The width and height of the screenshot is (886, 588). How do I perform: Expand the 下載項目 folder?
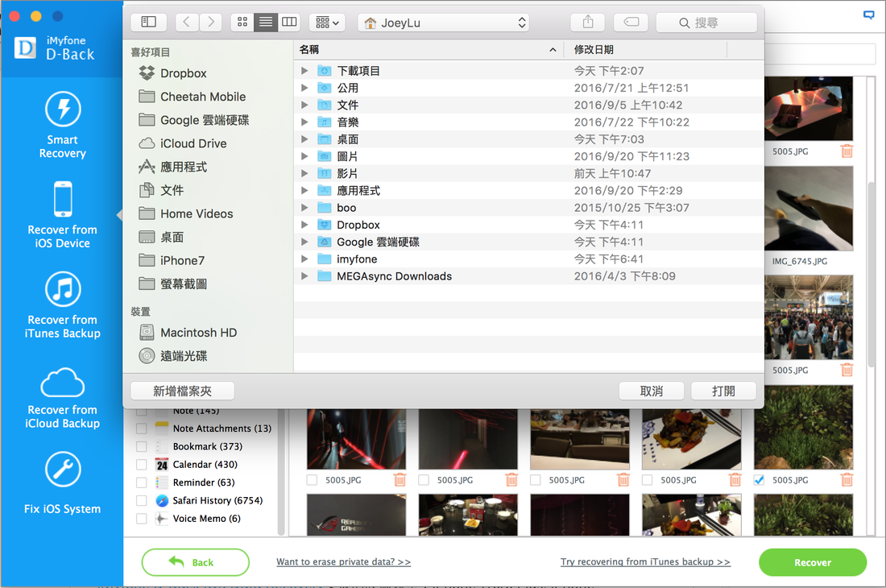tap(304, 71)
